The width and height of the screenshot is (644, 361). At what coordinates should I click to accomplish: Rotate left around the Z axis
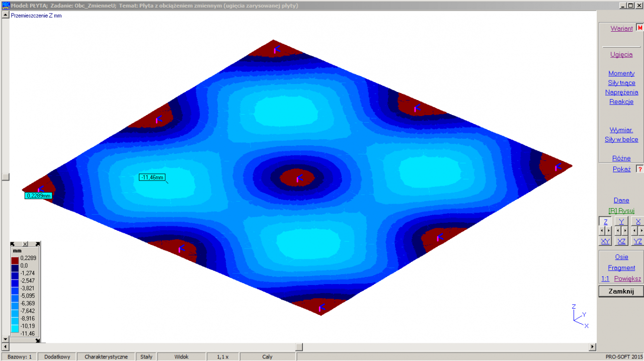(x=602, y=231)
